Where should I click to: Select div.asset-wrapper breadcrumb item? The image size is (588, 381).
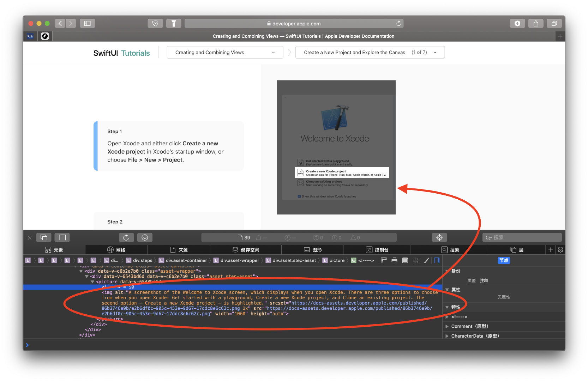[x=236, y=260]
